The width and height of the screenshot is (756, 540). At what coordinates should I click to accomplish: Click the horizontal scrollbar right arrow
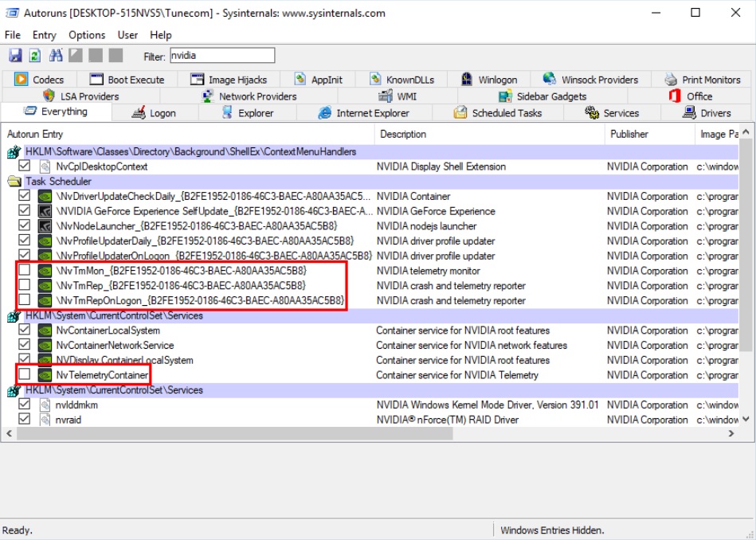point(731,433)
